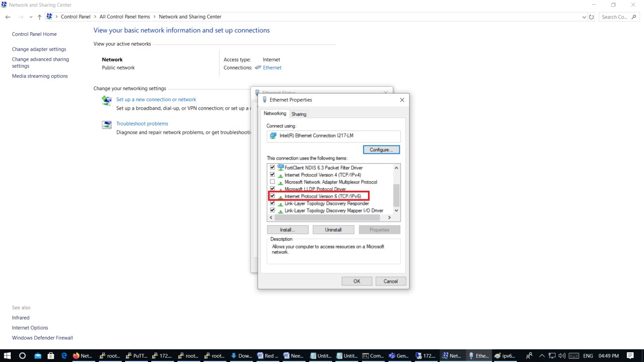Click the taskbar clock showing 04:49 PM
Viewport: 644px width, 362px height.
point(609,355)
